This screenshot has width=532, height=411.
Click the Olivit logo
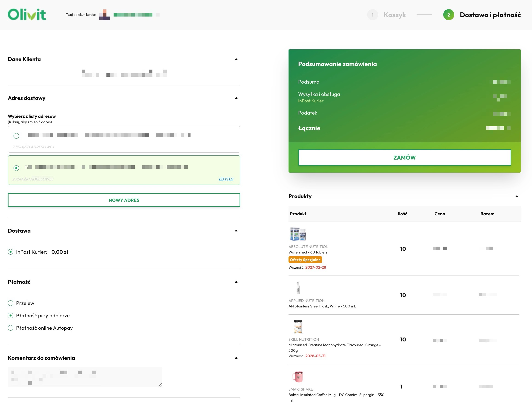click(x=27, y=15)
